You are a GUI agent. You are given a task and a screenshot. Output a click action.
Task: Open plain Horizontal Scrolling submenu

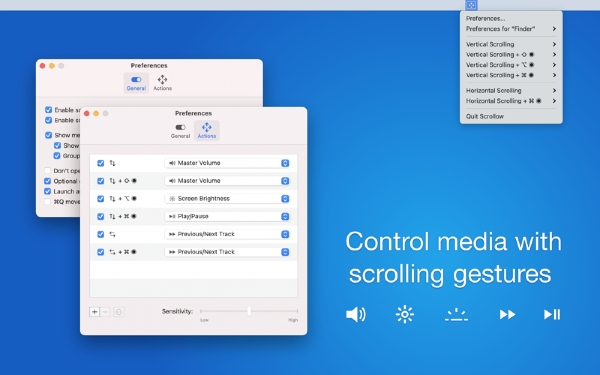(511, 91)
